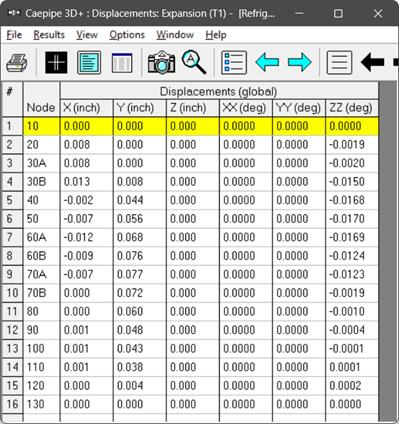Select the row for node 30B

190,182
